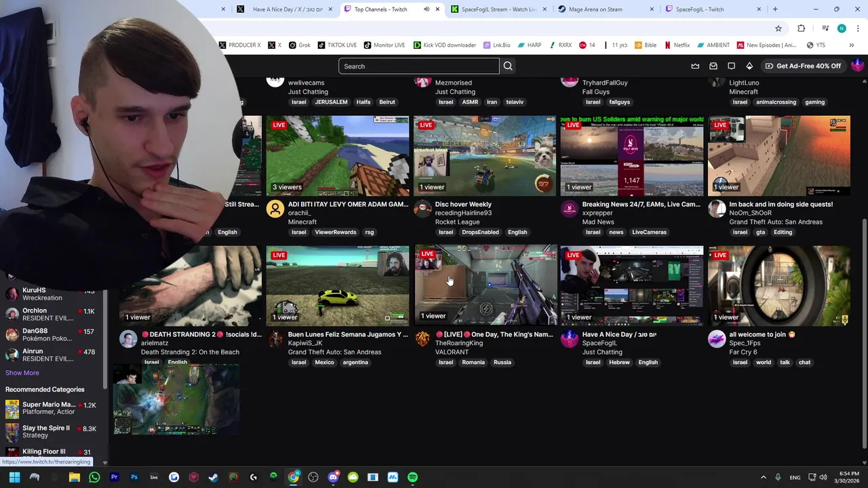Screen dimensions: 868x488
Task: Open the Kick VOD downloader bookmark
Action: pyautogui.click(x=444, y=45)
